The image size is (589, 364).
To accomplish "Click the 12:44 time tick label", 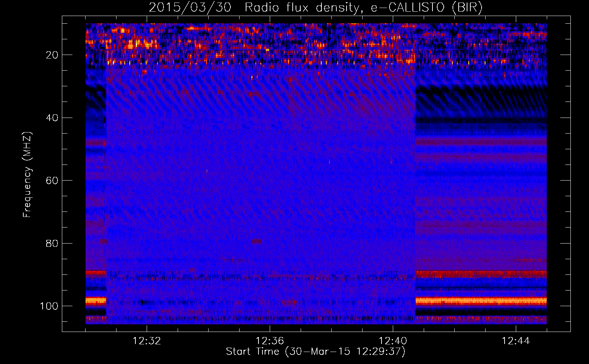I will (x=516, y=341).
